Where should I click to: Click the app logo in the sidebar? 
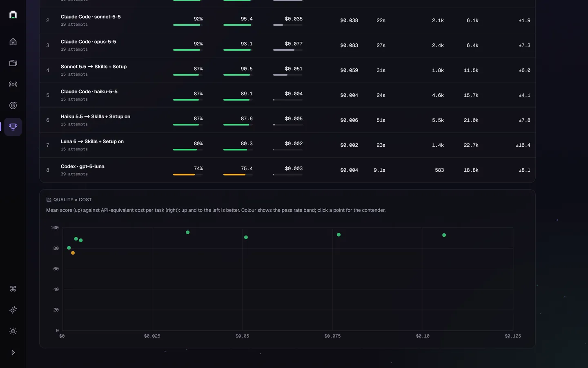coord(13,15)
